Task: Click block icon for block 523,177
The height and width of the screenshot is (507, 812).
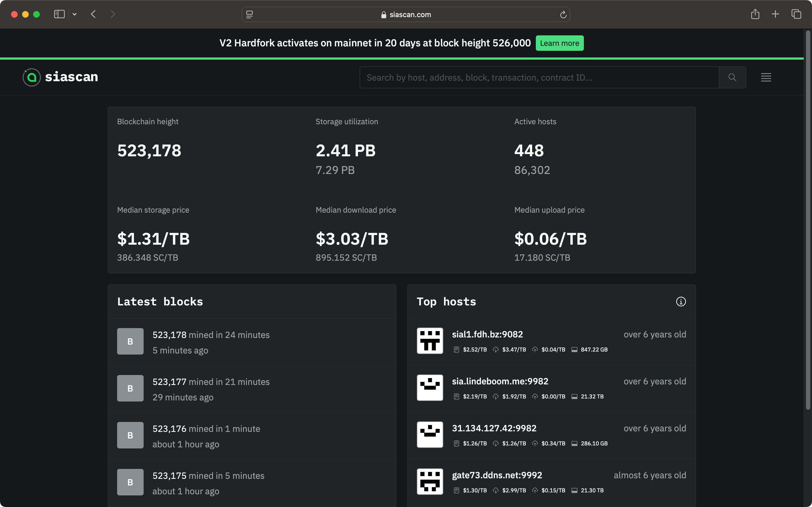Action: coord(130,388)
